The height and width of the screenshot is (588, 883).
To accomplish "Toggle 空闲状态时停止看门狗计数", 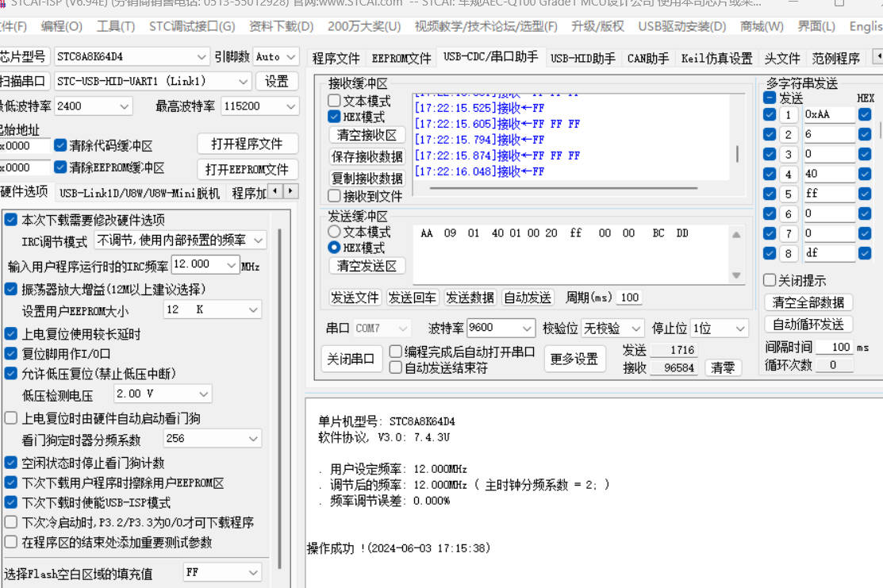I will tap(10, 463).
